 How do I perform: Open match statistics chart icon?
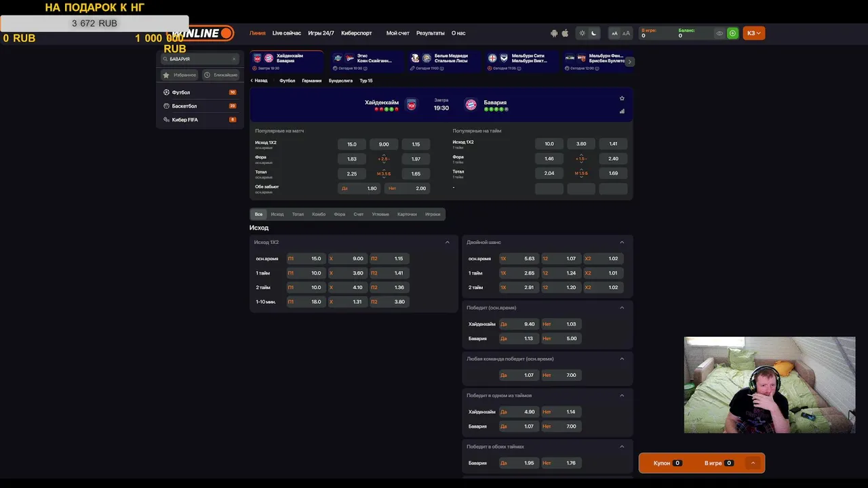coord(622,111)
